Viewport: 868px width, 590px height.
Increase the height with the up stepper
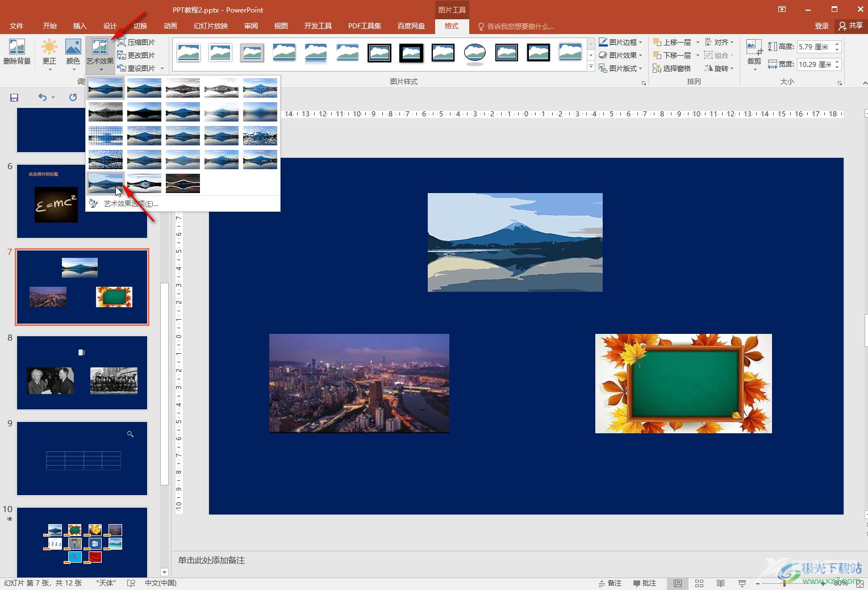tap(837, 44)
